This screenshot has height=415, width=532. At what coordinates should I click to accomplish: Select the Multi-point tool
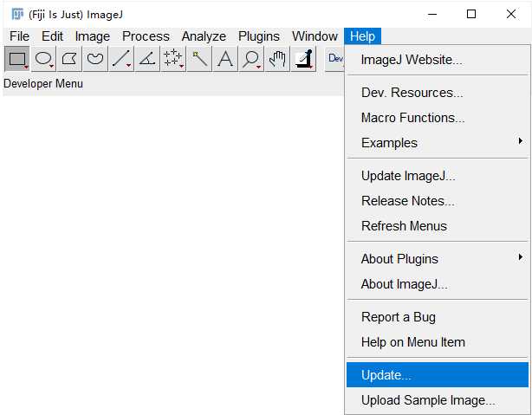coord(173,59)
